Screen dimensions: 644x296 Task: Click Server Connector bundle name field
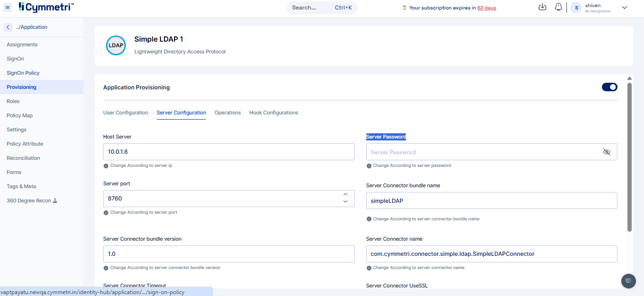tap(492, 200)
